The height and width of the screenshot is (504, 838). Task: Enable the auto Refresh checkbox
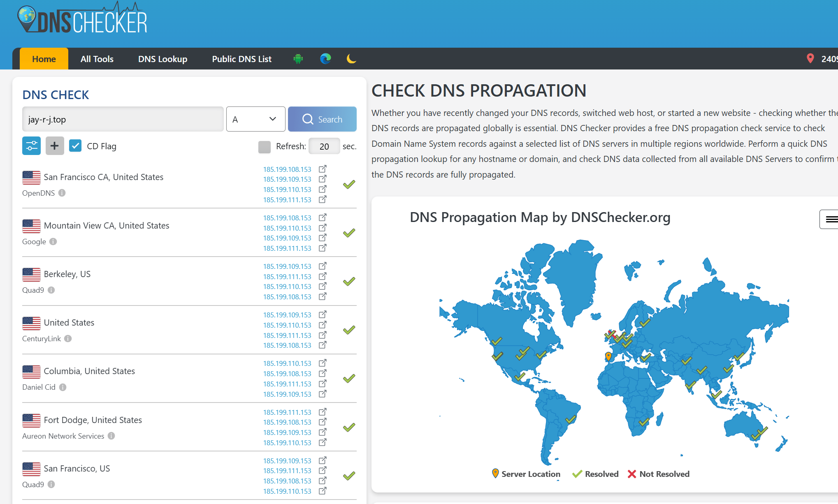tap(265, 147)
